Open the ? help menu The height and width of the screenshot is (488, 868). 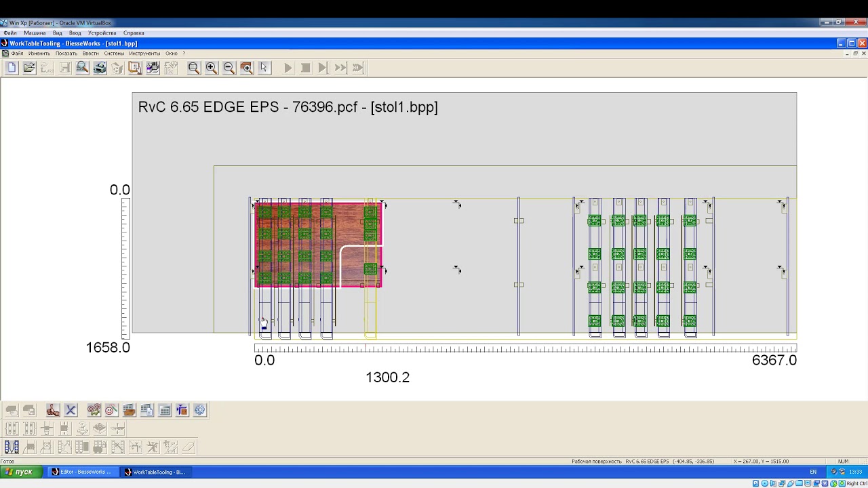pyautogui.click(x=184, y=54)
